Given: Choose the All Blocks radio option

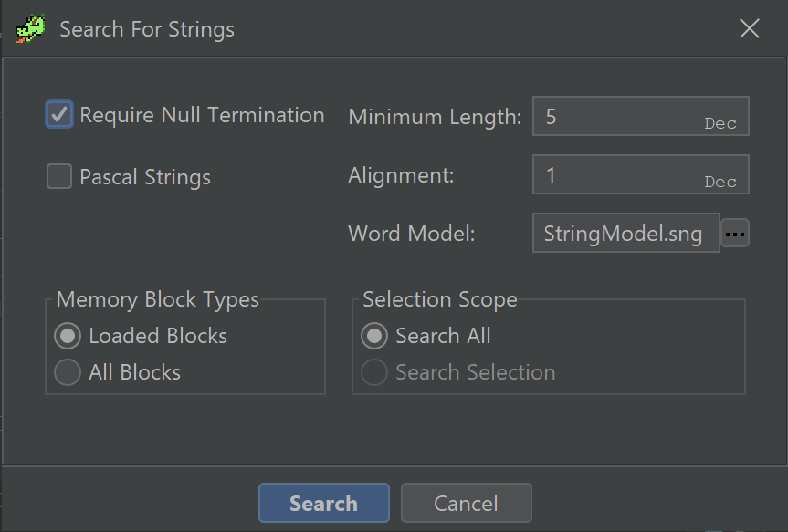Looking at the screenshot, I should click(x=68, y=372).
